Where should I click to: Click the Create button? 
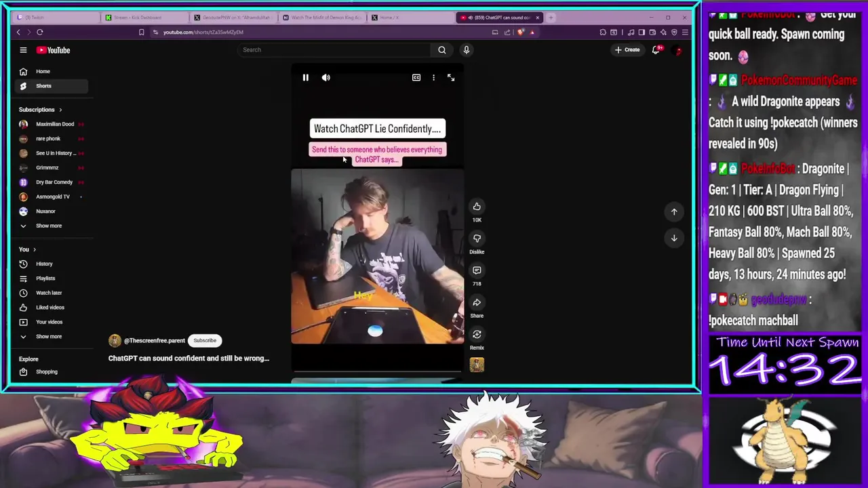click(627, 49)
